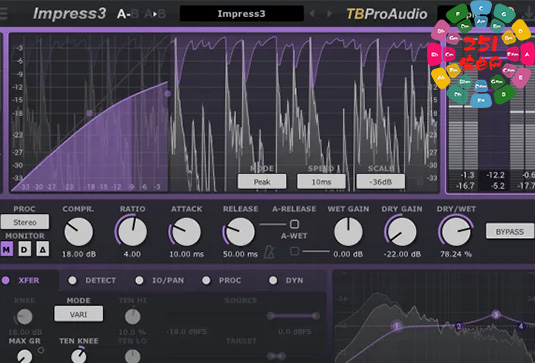The width and height of the screenshot is (535, 363).
Task: Open the Impress3 preset name box
Action: tap(242, 14)
